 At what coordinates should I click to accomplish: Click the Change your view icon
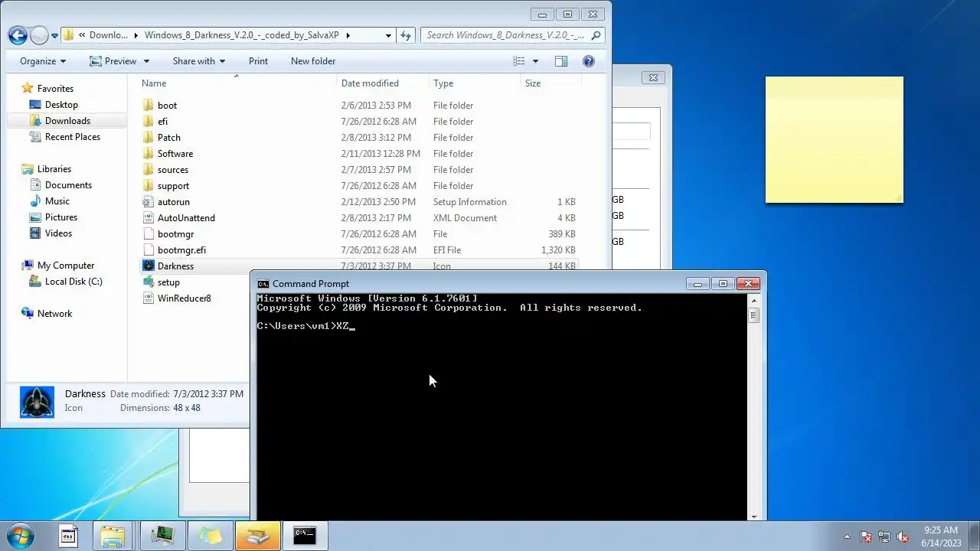click(519, 61)
